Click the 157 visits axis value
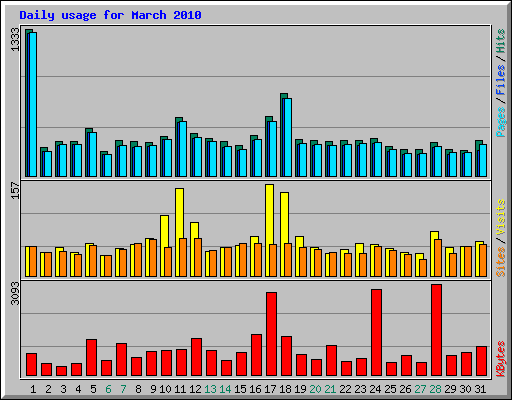The image size is (512, 400). click(15, 190)
